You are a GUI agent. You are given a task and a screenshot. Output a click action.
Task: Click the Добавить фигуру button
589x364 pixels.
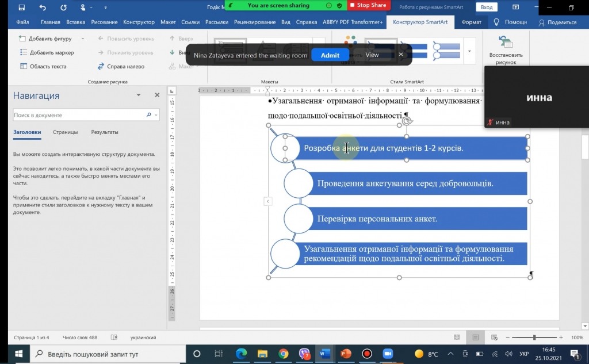click(46, 39)
